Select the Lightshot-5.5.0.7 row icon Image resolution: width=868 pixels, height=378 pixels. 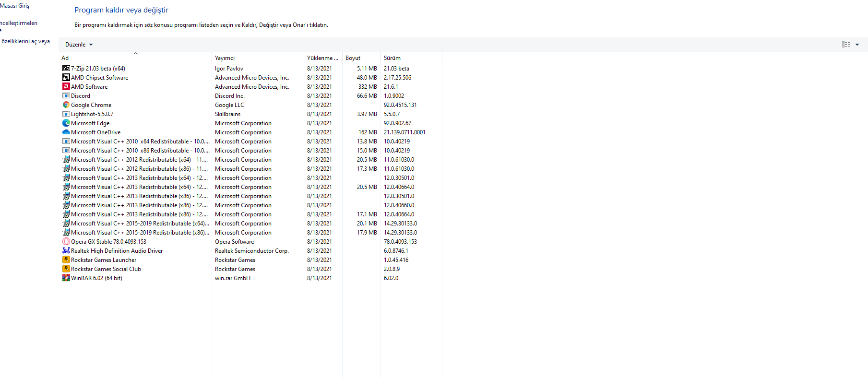tap(66, 114)
